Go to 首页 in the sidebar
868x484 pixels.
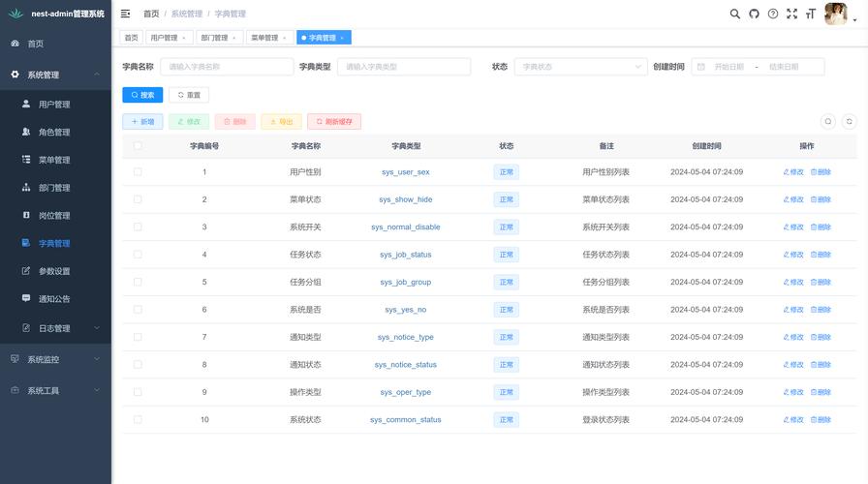[55, 44]
